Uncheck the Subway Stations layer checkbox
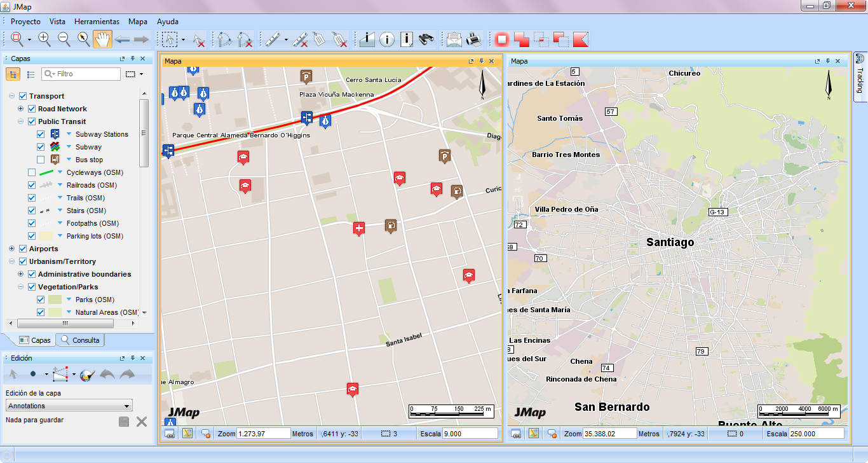The width and height of the screenshot is (868, 463). [41, 134]
